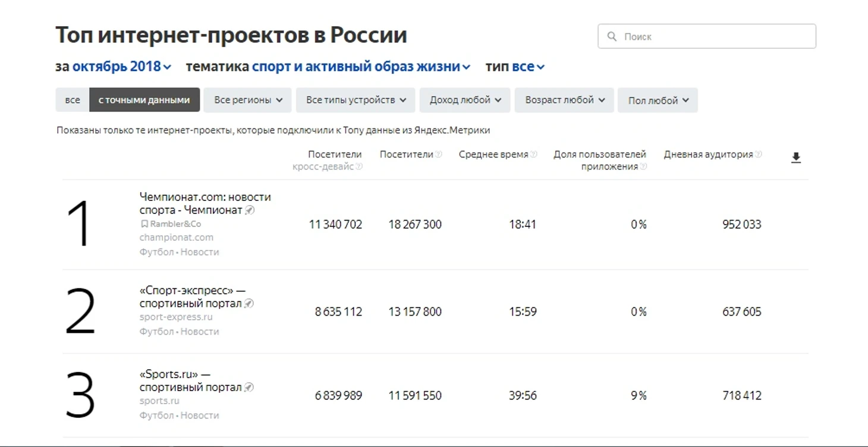868x447 pixels.
Task: Select 'с точными данными' toggle
Action: (144, 100)
